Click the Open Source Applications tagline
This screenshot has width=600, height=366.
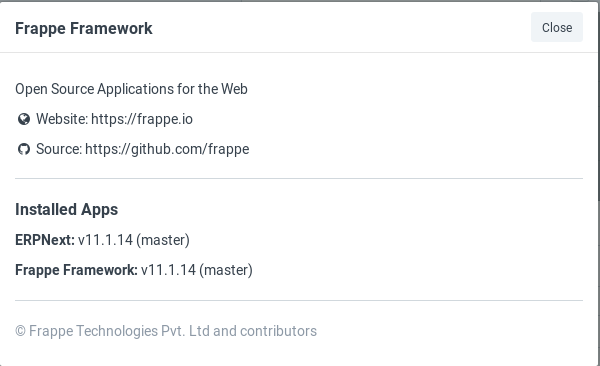click(x=131, y=89)
